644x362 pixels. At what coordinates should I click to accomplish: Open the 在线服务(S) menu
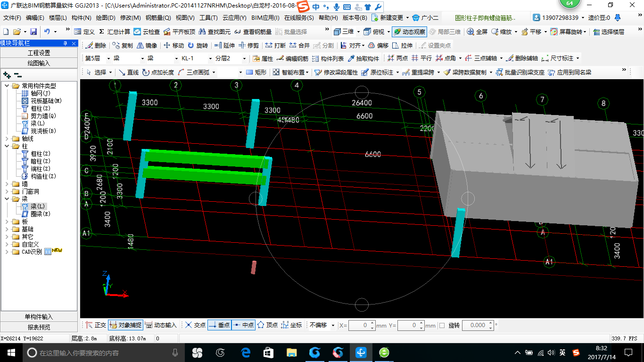point(299,18)
